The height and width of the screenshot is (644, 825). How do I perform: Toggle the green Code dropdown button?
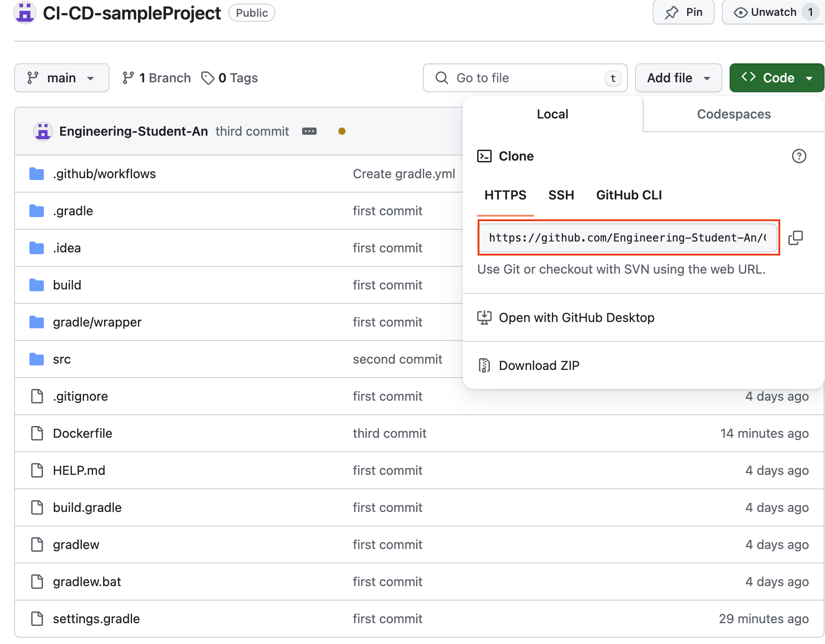777,78
